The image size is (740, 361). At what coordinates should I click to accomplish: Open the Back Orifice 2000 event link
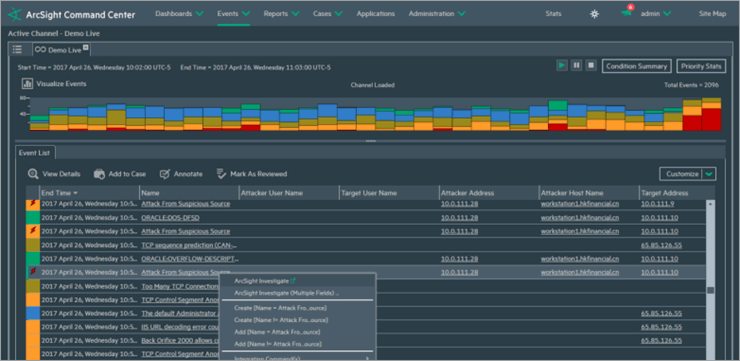(x=180, y=340)
